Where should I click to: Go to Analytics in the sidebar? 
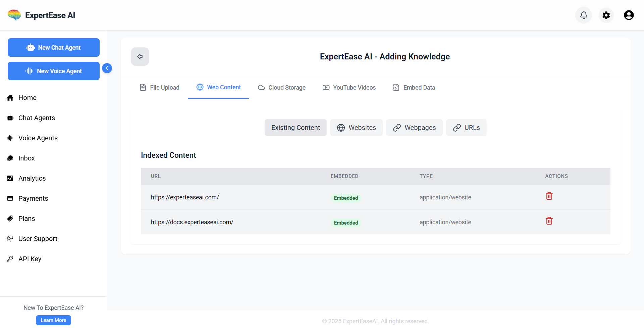(x=32, y=178)
